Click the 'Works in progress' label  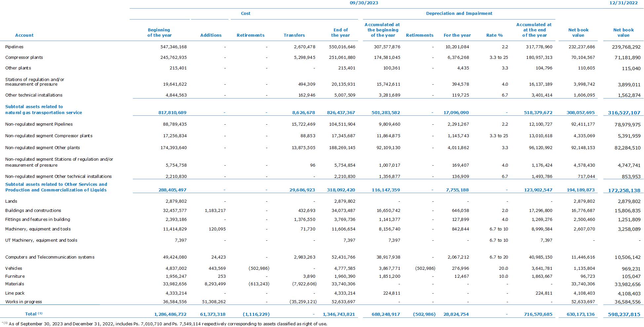(23, 302)
